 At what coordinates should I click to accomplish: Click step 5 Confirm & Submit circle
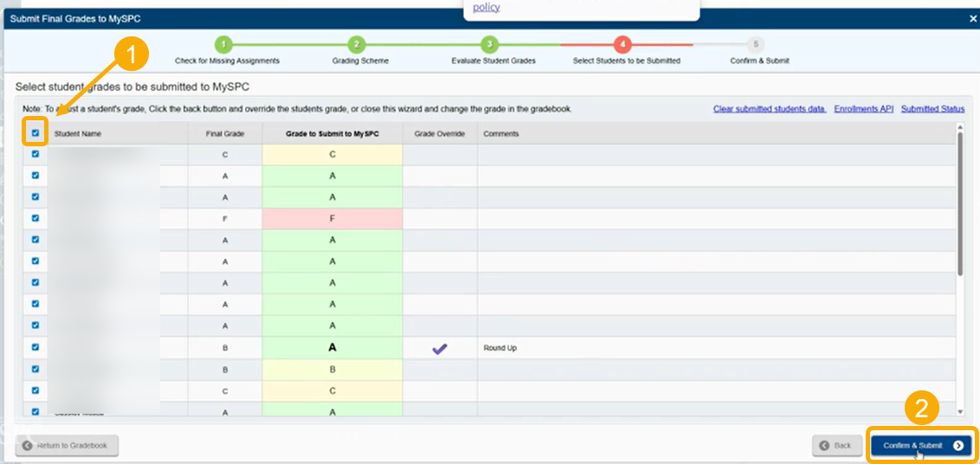tap(756, 45)
